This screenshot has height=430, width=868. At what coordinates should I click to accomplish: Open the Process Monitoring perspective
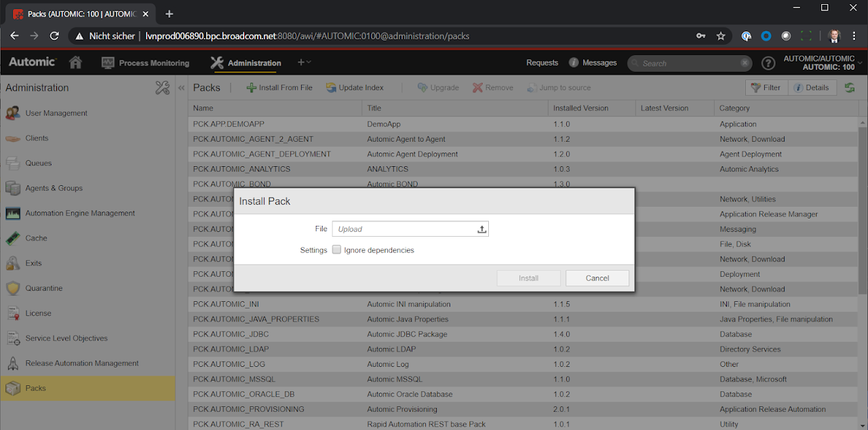pyautogui.click(x=145, y=63)
